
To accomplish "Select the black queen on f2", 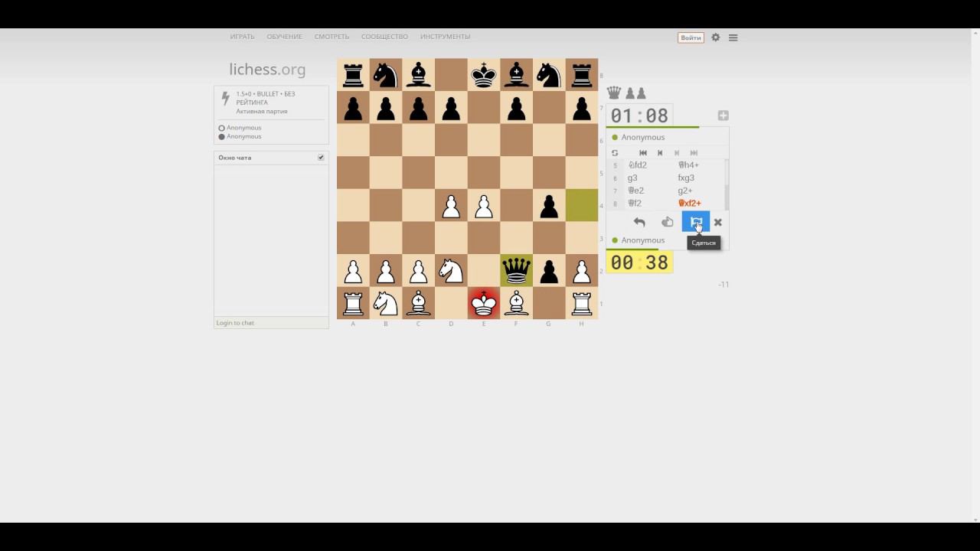I will pos(516,270).
